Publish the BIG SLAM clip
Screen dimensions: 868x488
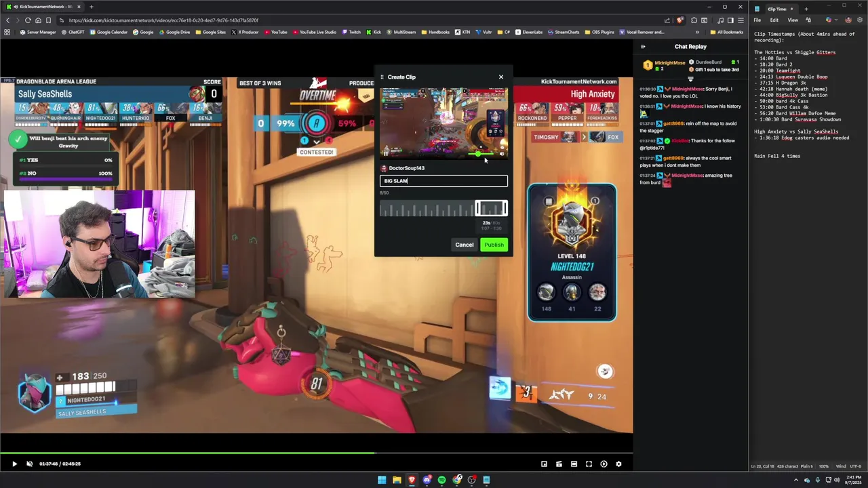click(x=494, y=245)
